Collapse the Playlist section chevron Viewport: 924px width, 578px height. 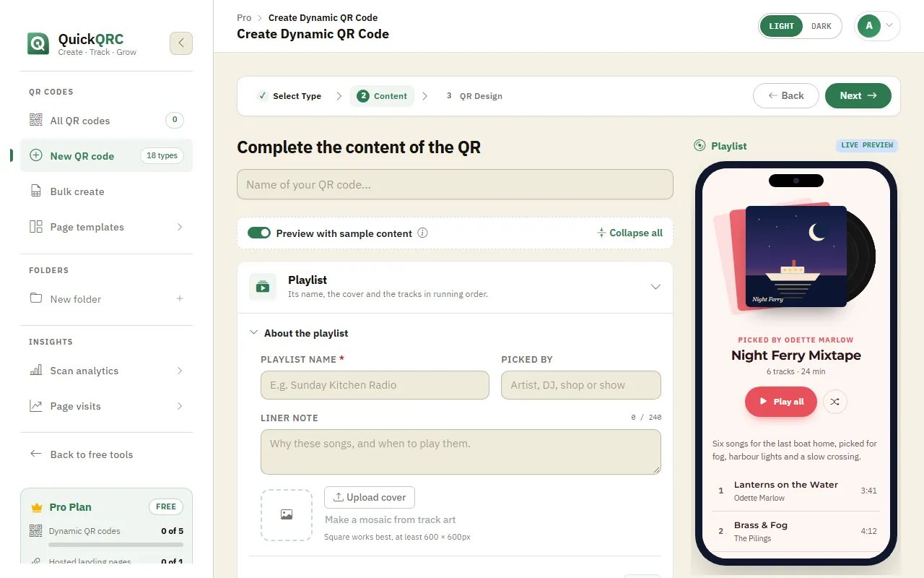(x=655, y=287)
